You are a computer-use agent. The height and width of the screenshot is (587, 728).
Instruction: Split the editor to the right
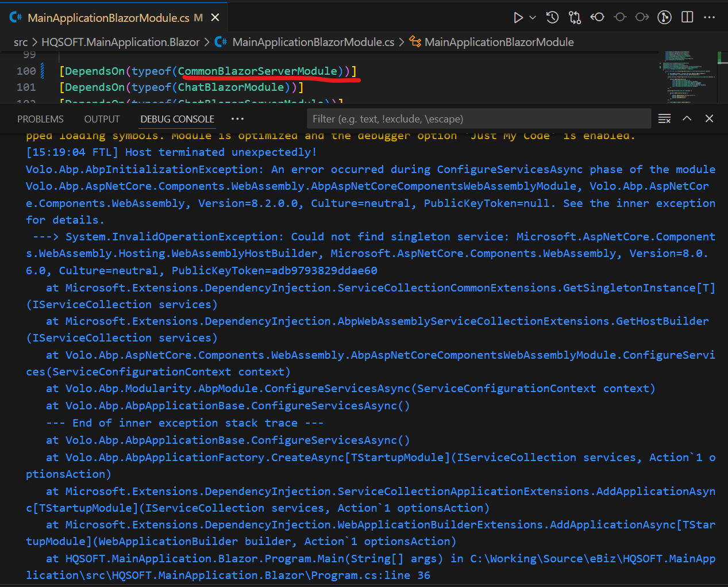(x=687, y=17)
